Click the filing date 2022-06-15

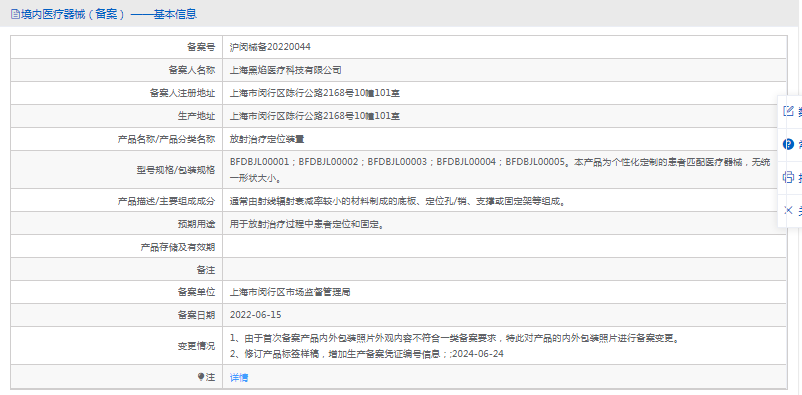pos(256,315)
